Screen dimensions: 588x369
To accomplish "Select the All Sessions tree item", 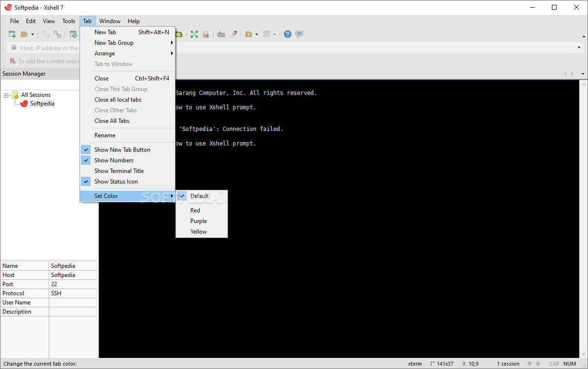I will point(36,95).
